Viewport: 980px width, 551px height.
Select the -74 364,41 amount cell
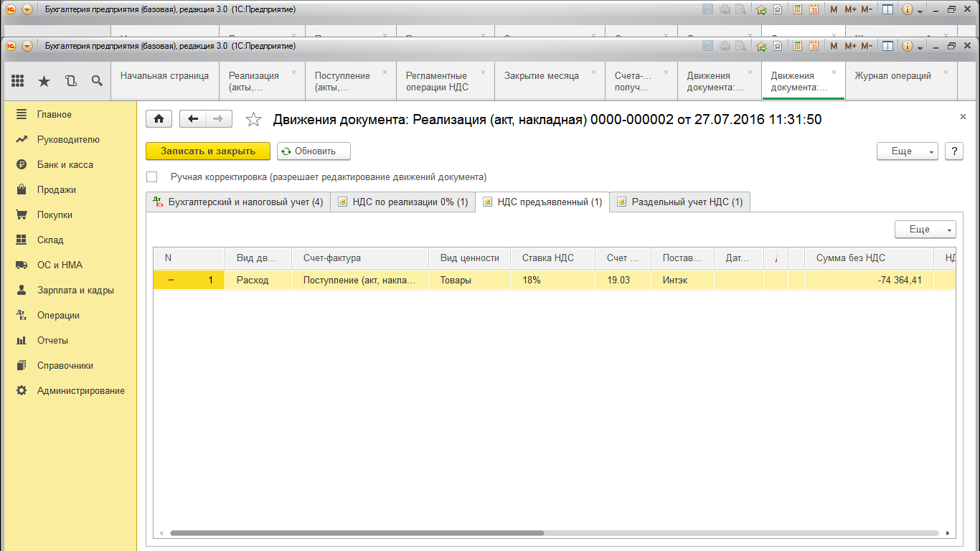click(869, 280)
